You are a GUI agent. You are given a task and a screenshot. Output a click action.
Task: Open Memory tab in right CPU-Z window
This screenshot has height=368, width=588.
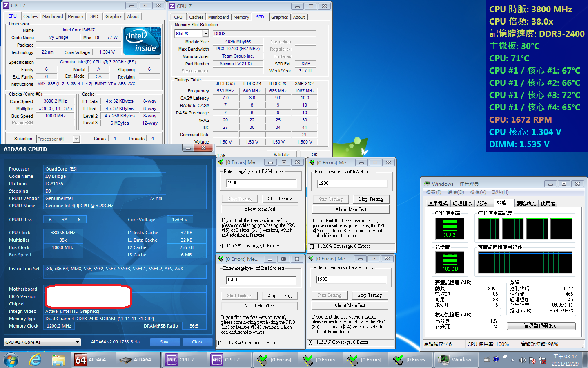point(241,17)
